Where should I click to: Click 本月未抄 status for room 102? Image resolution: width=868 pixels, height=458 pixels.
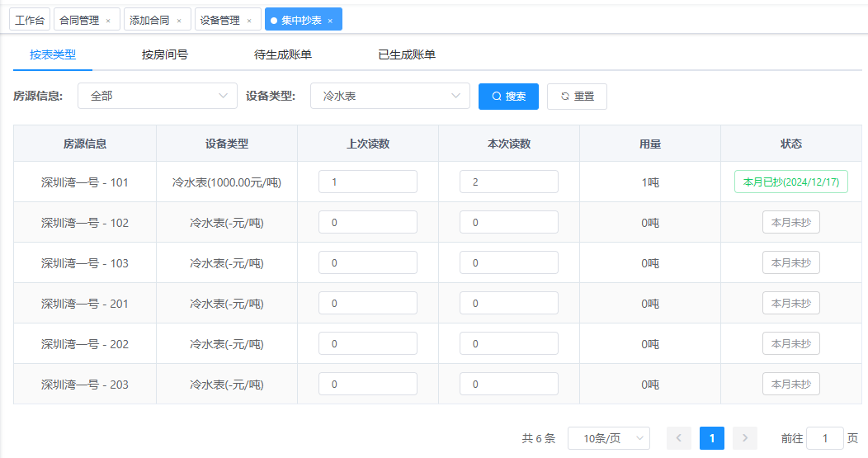(790, 223)
